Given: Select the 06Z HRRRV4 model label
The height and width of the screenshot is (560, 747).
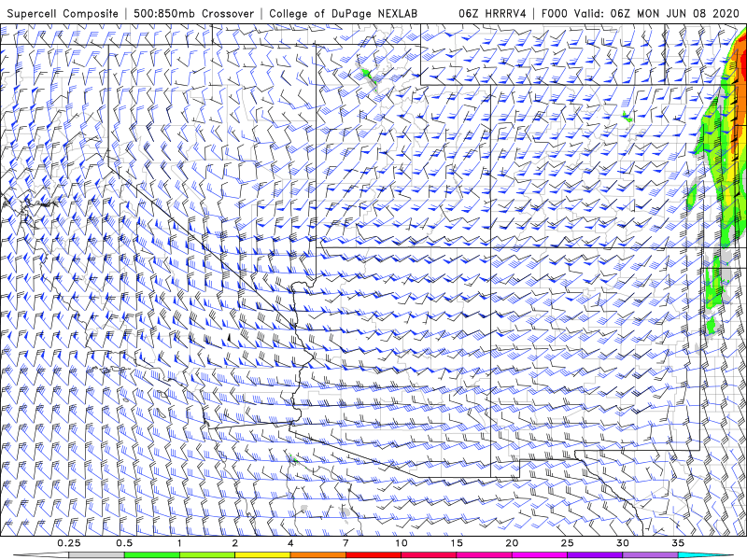Looking at the screenshot, I should [x=492, y=14].
